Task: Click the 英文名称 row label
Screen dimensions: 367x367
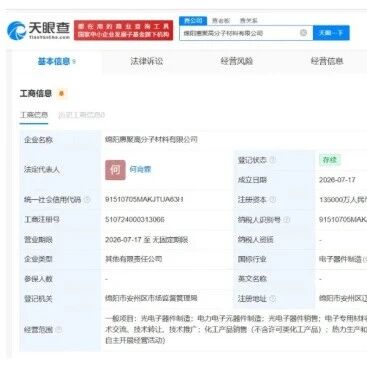Action: [252, 279]
